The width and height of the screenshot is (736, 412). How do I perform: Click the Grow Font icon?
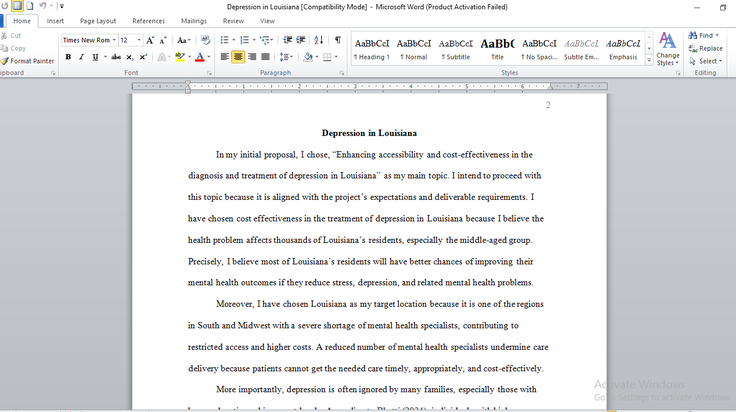(x=150, y=40)
